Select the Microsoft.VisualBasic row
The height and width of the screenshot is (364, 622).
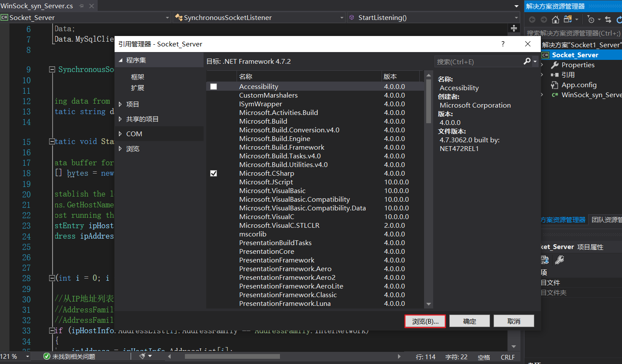point(316,191)
